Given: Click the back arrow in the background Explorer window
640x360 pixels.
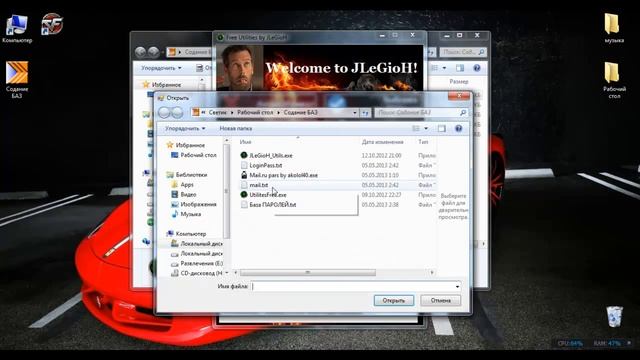Looking at the screenshot, I should [x=140, y=52].
